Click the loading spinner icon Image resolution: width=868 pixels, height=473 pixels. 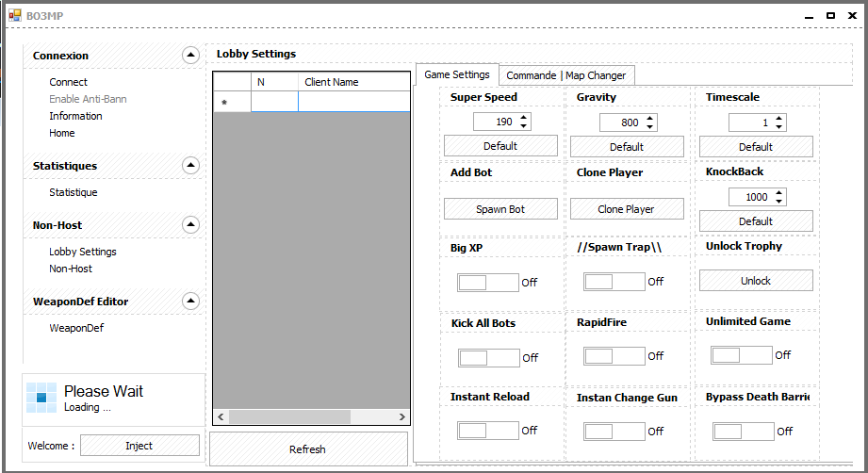41,398
